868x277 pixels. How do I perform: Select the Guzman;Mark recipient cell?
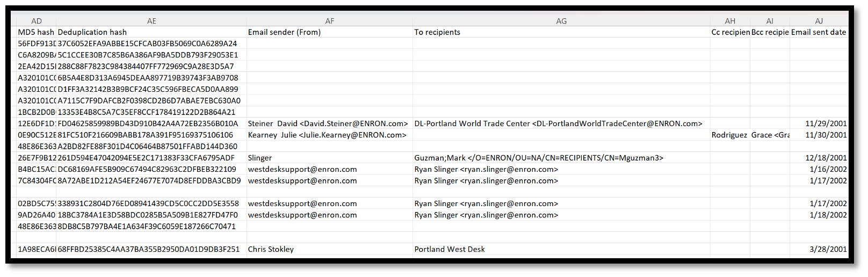561,158
